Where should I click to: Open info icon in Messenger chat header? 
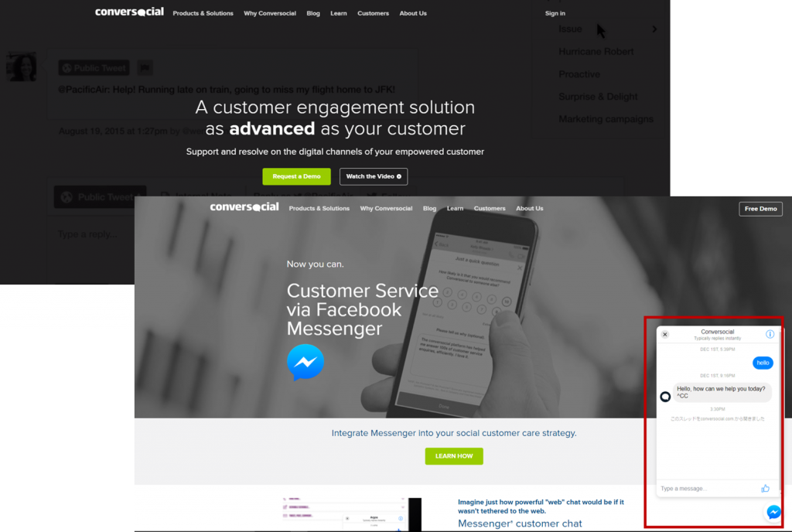click(x=770, y=334)
